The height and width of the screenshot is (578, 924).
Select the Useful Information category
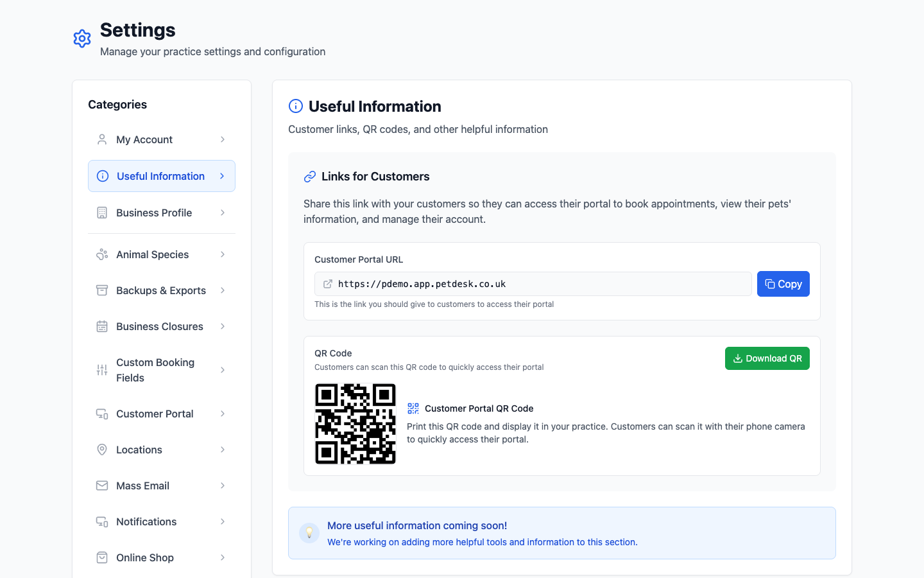pos(162,176)
